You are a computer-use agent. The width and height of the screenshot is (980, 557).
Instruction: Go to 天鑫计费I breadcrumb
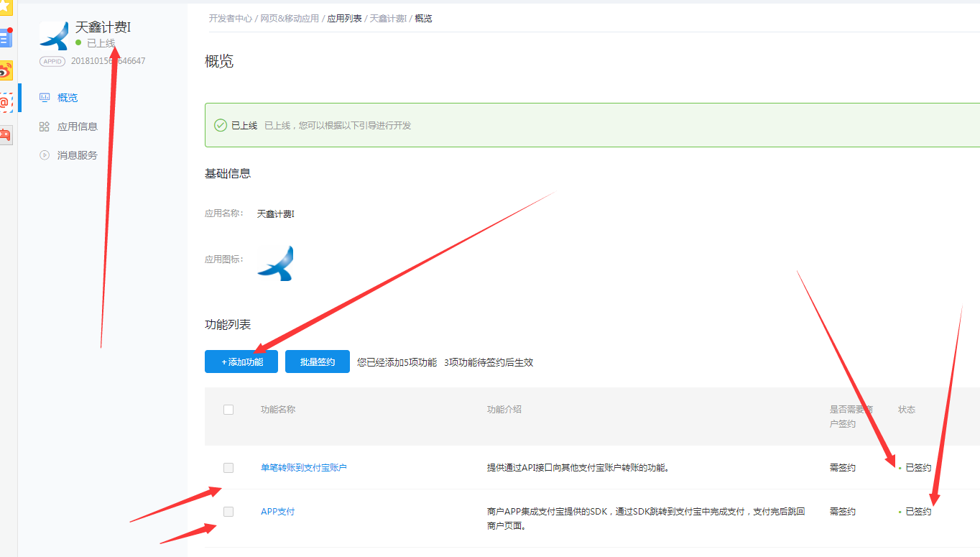coord(388,19)
